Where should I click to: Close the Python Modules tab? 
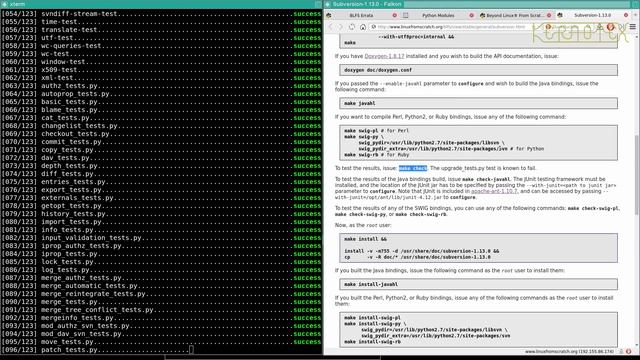pos(471,15)
